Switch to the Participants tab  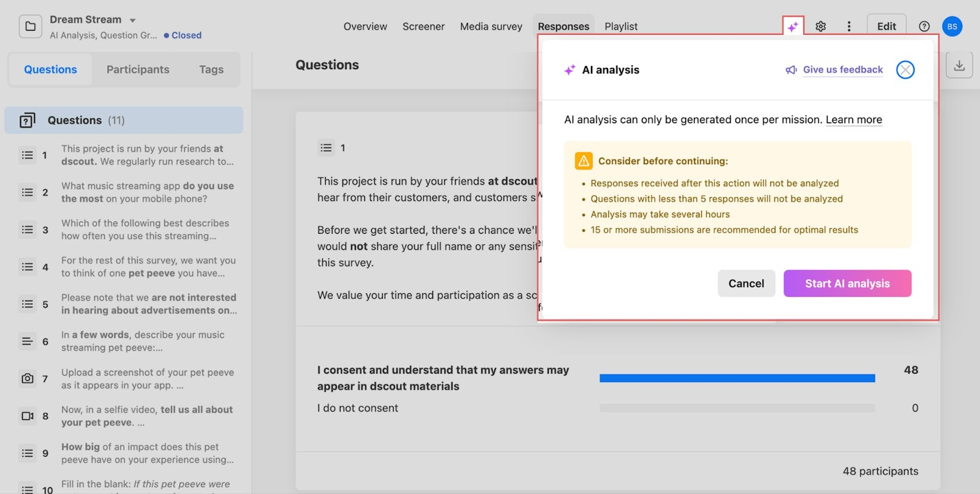click(138, 70)
